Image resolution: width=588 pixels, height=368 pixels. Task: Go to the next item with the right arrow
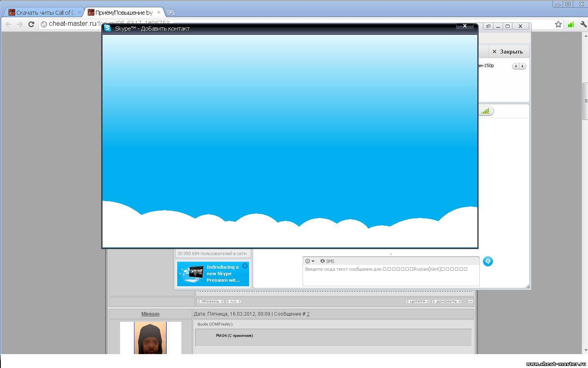(x=523, y=66)
